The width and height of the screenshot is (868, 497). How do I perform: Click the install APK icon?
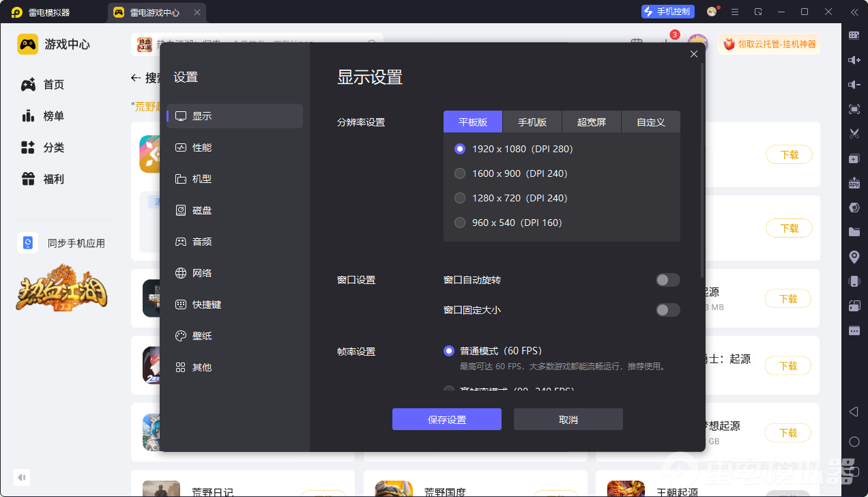(x=854, y=183)
